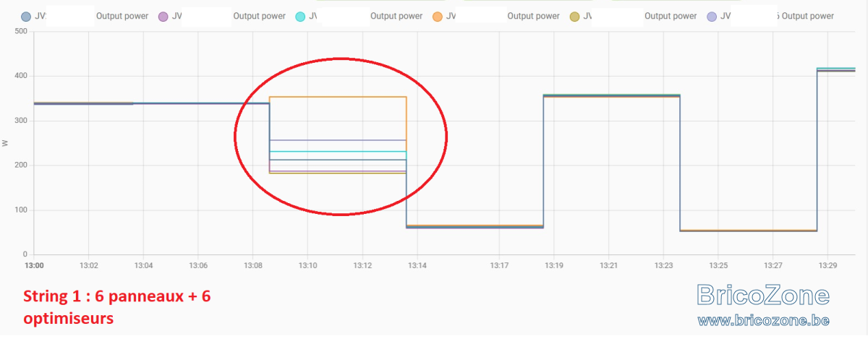
Task: Click the 500 value on Y axis
Action: (x=20, y=31)
